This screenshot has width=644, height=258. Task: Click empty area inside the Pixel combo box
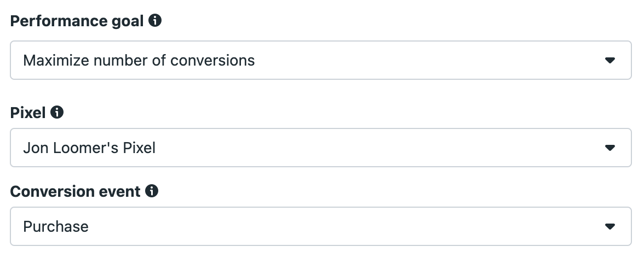point(378,148)
